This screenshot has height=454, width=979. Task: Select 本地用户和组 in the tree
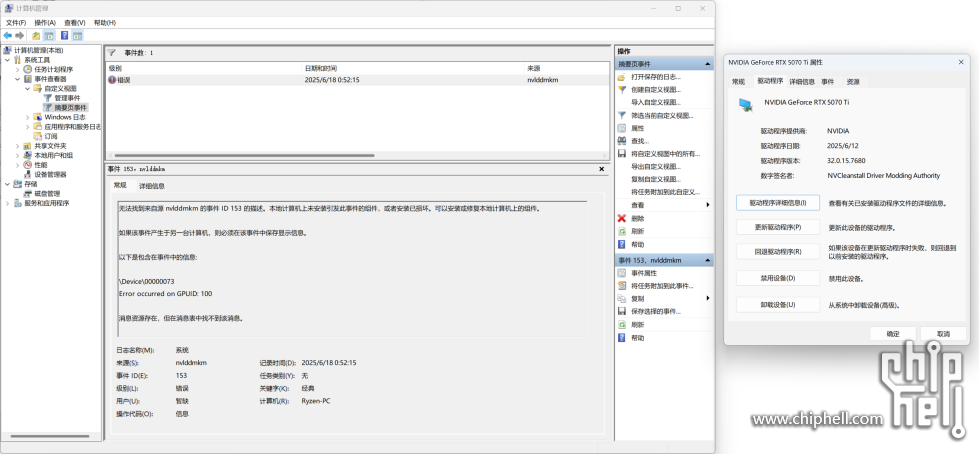(53, 155)
